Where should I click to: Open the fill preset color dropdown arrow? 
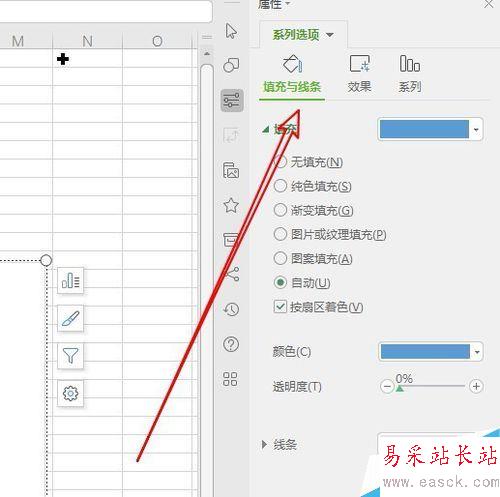[476, 129]
